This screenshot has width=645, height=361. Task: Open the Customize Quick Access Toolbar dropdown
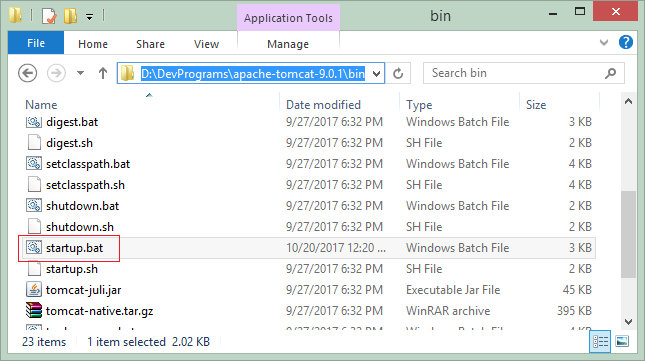coord(89,17)
